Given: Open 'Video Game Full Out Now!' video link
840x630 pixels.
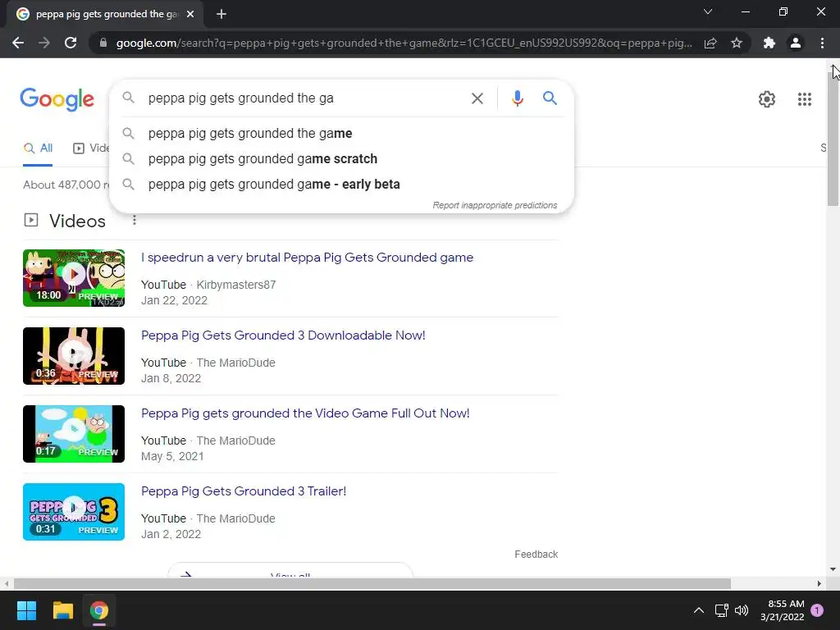Looking at the screenshot, I should (x=305, y=413).
